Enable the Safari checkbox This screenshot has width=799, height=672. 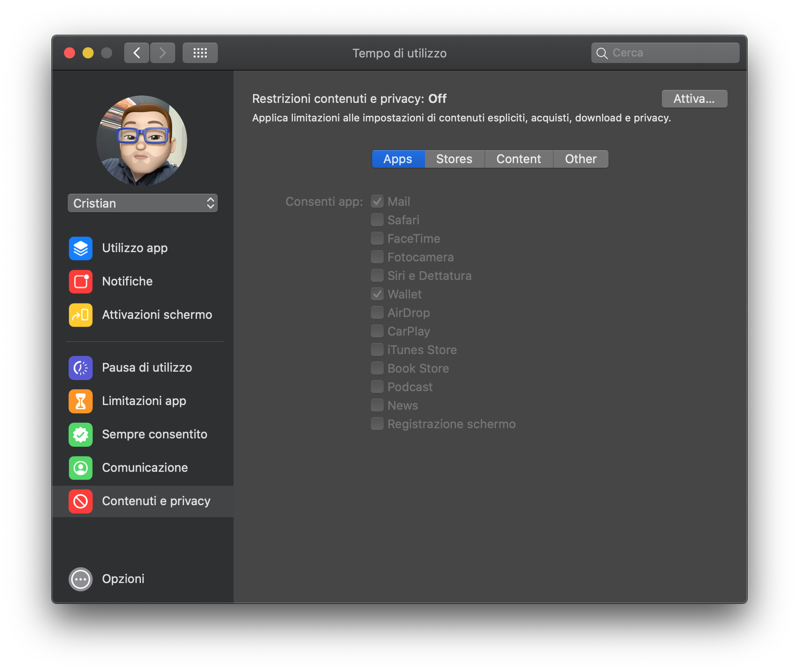coord(377,220)
